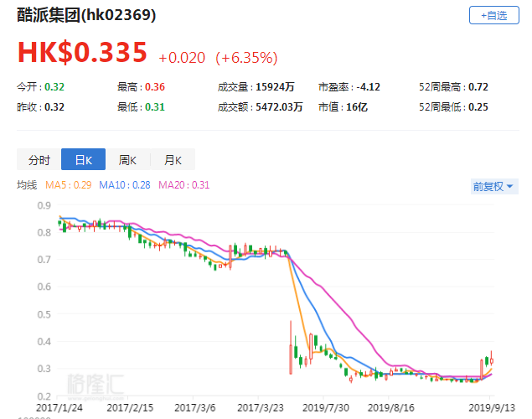Click the 2019/7/30 date axis label
Screen dimensions: 532x419
click(x=325, y=407)
